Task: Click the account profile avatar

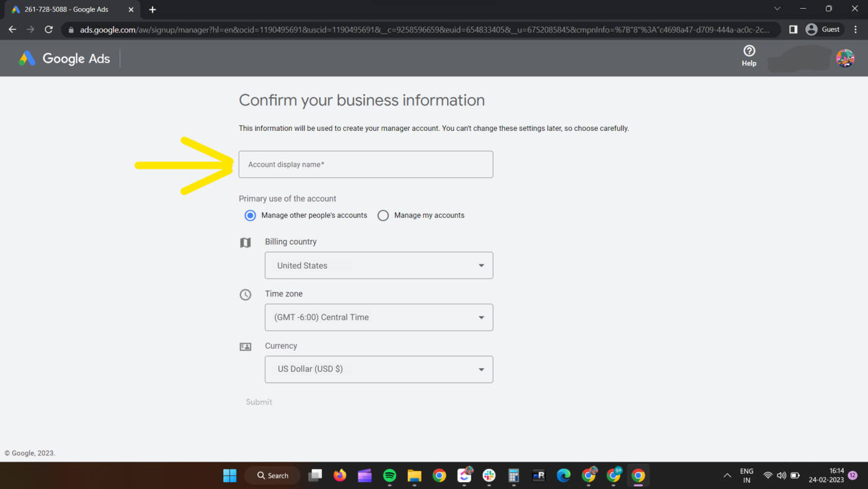Action: [844, 58]
